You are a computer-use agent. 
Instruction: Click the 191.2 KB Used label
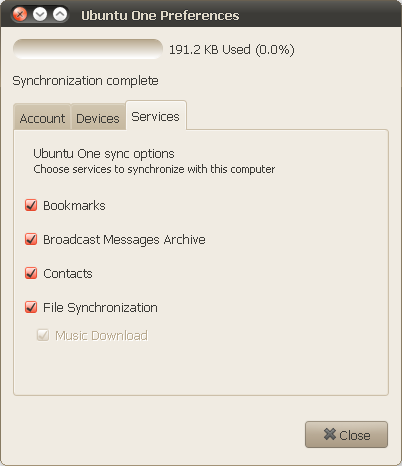click(x=232, y=50)
